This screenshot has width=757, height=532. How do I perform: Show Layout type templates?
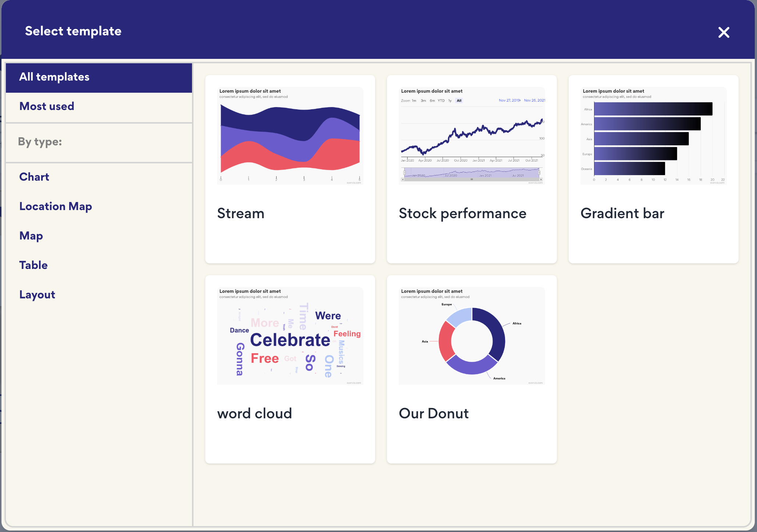(x=37, y=295)
